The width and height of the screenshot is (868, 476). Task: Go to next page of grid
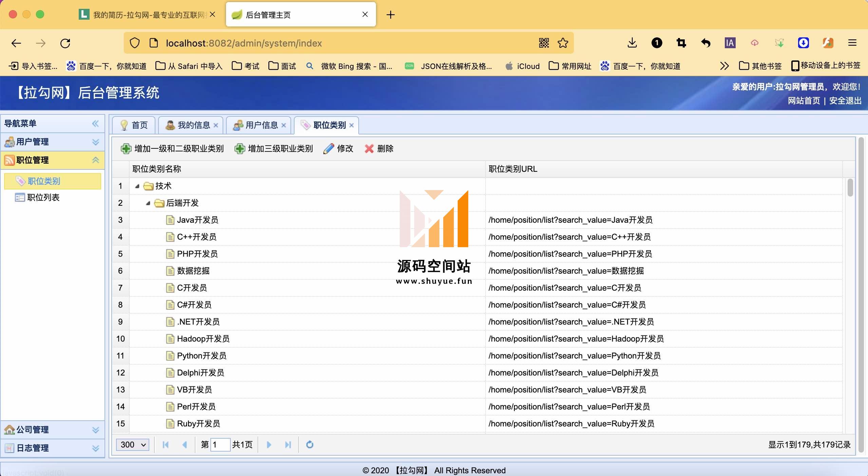click(269, 445)
